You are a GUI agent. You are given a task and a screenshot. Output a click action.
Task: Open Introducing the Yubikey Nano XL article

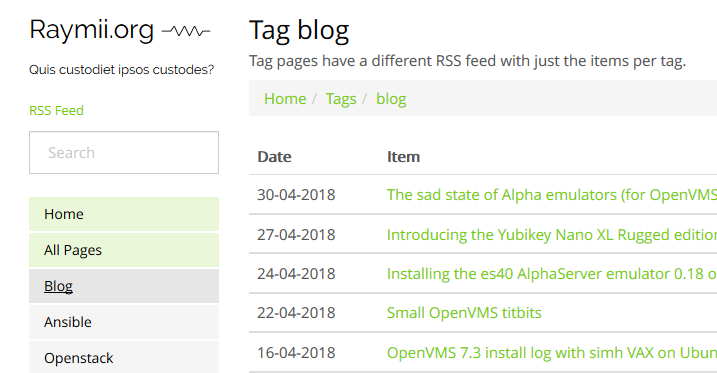click(x=551, y=234)
